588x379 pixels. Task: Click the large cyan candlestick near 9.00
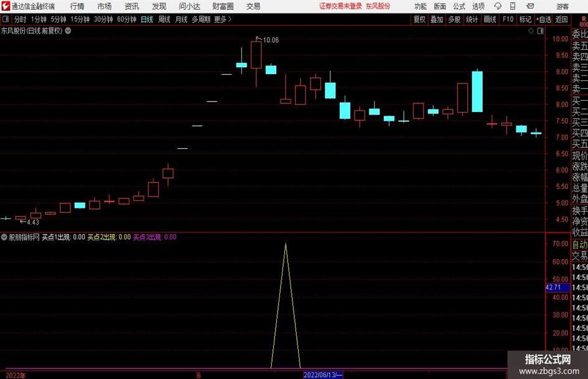[x=477, y=91]
